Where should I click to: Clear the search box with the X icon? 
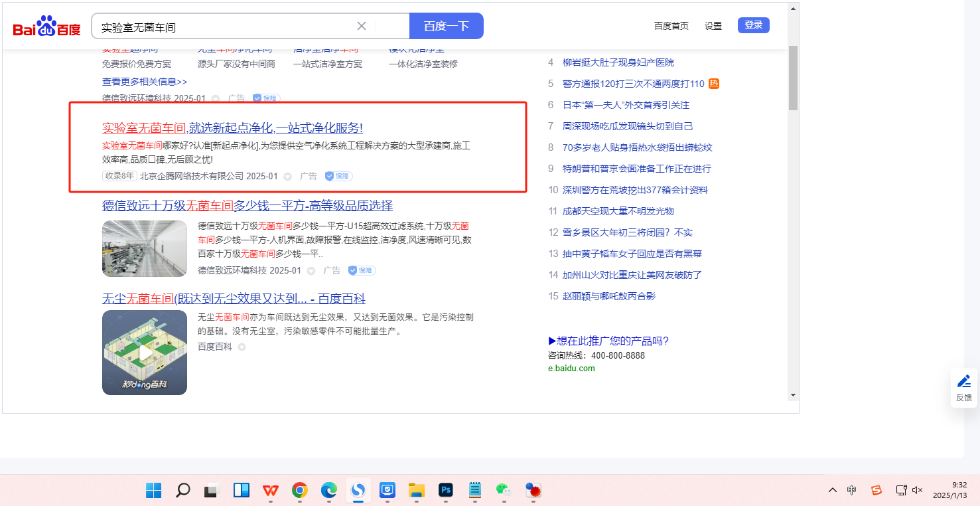pyautogui.click(x=362, y=26)
